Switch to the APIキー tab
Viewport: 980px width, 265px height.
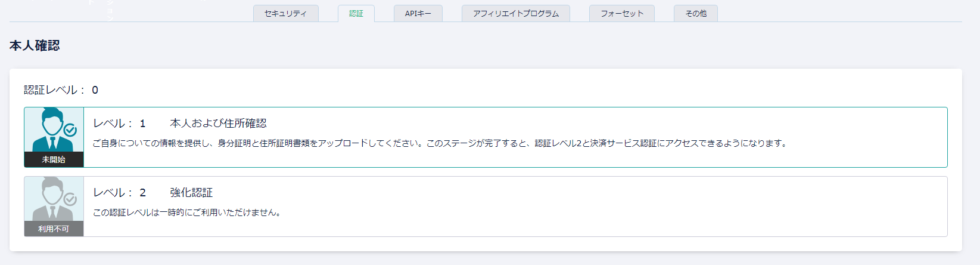point(418,13)
